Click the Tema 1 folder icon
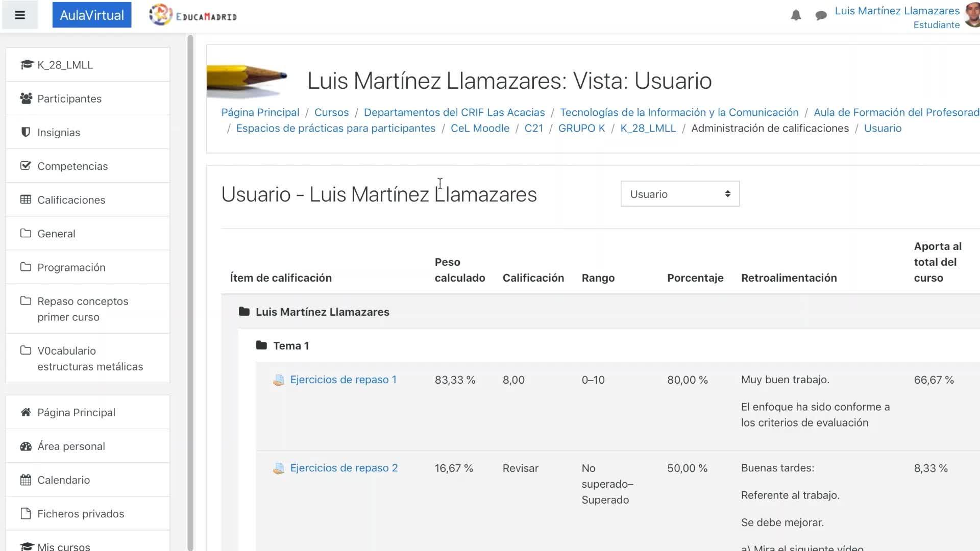 coord(261,345)
